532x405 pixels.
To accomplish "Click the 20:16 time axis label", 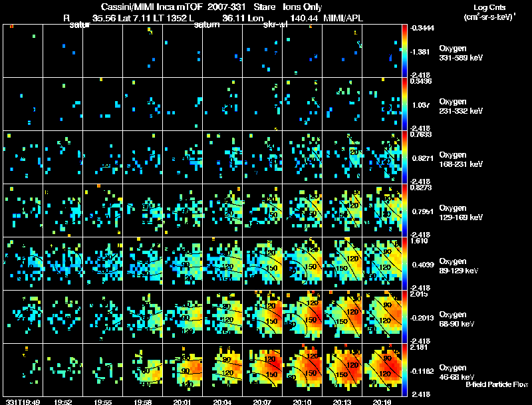I will coord(382,402).
